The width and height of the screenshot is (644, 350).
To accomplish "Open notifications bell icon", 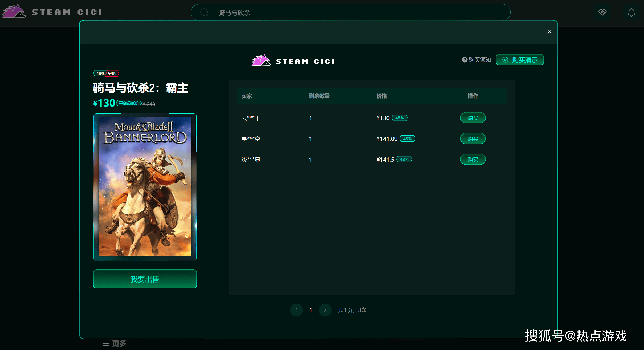I will coord(631,12).
